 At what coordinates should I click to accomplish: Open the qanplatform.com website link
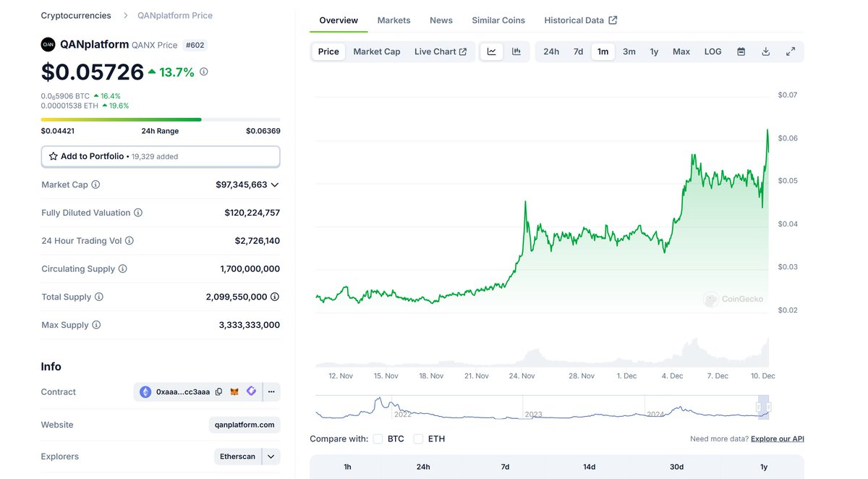pos(244,425)
